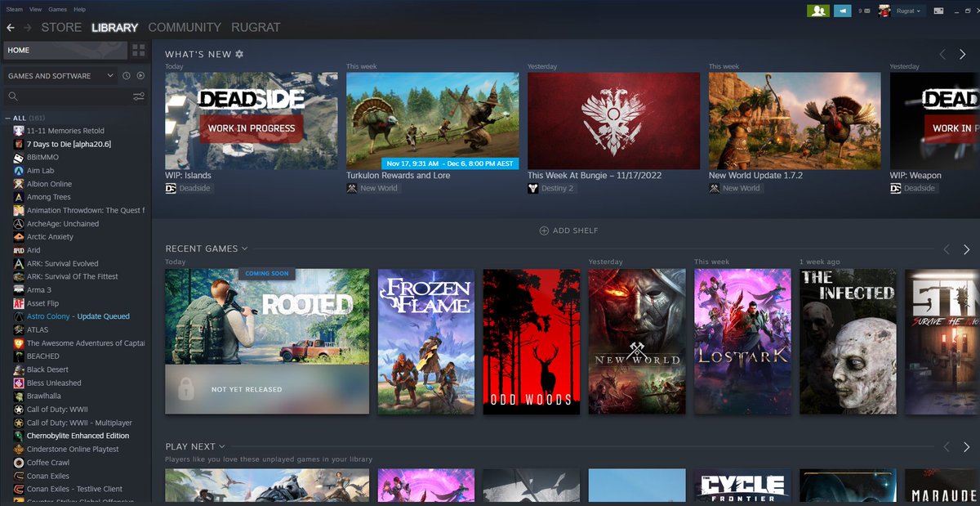Image resolution: width=980 pixels, height=506 pixels.
Task: Open advanced filter sliders icon
Action: [139, 96]
